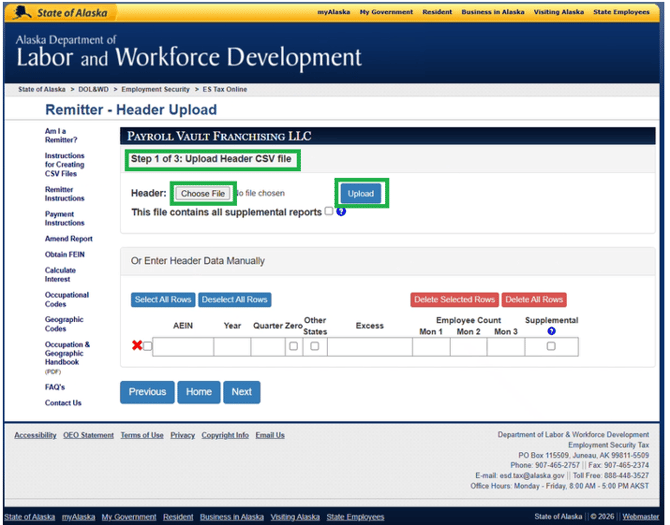Click Delete All Rows button
This screenshot has width=670, height=525.
tap(534, 299)
